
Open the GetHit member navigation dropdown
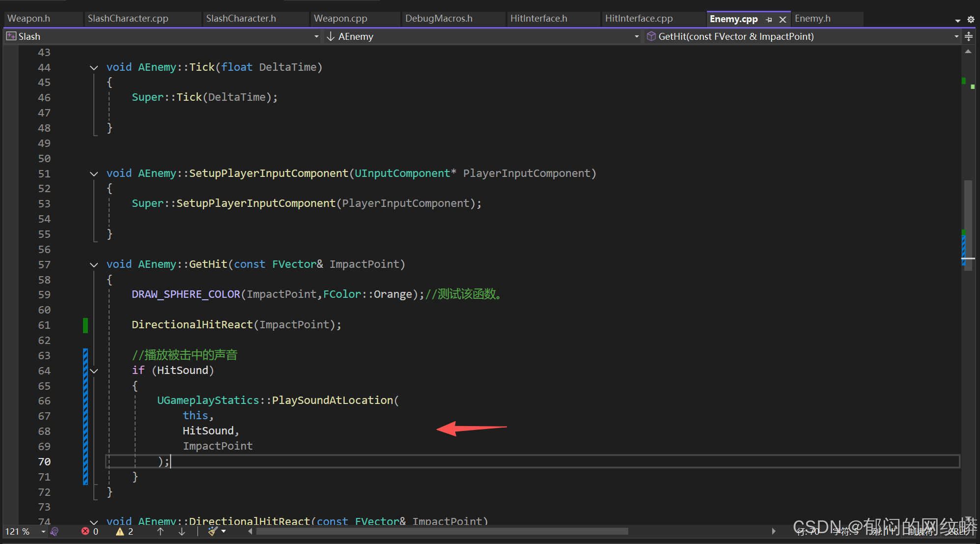point(956,36)
